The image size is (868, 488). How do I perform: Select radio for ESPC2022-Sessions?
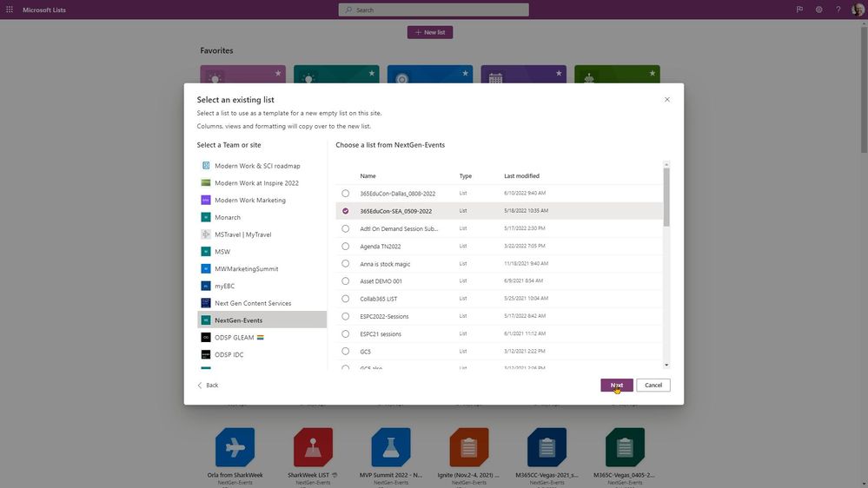(x=346, y=316)
